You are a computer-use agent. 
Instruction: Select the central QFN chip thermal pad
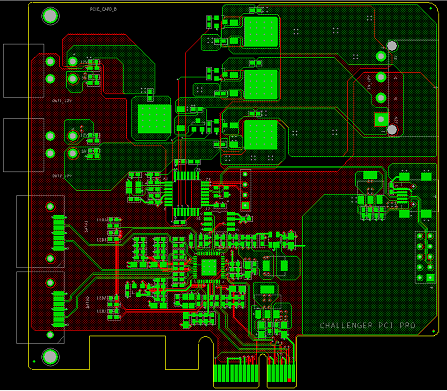pyautogui.click(x=209, y=267)
